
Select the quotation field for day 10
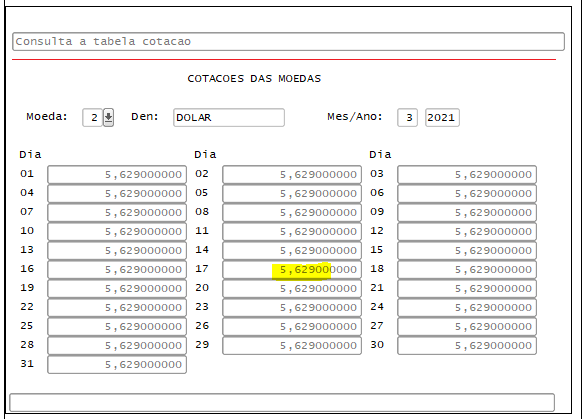(x=117, y=232)
